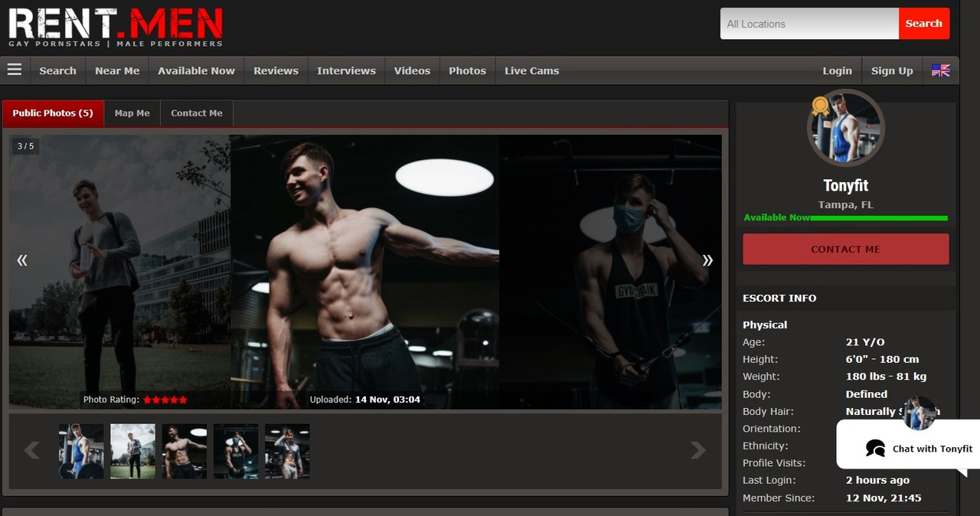
Task: Open the UK flag language selector
Action: coord(940,70)
